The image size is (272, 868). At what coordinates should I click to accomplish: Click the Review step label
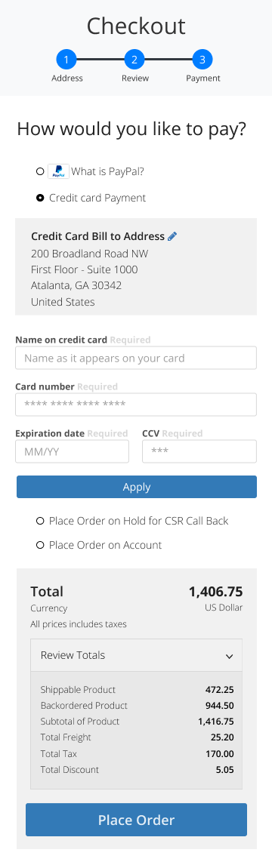pos(135,78)
